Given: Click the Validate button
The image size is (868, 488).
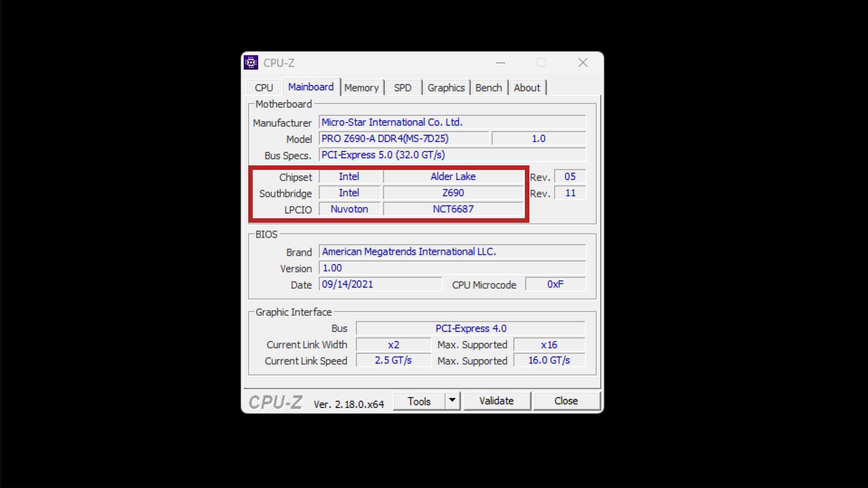Looking at the screenshot, I should click(496, 401).
